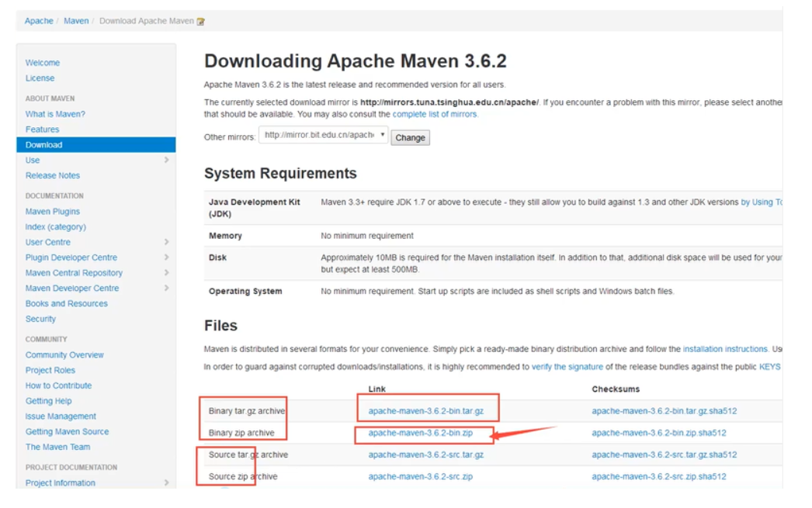This screenshot has width=812, height=508.
Task: Open the Other mirrors dropdown
Action: [x=324, y=135]
